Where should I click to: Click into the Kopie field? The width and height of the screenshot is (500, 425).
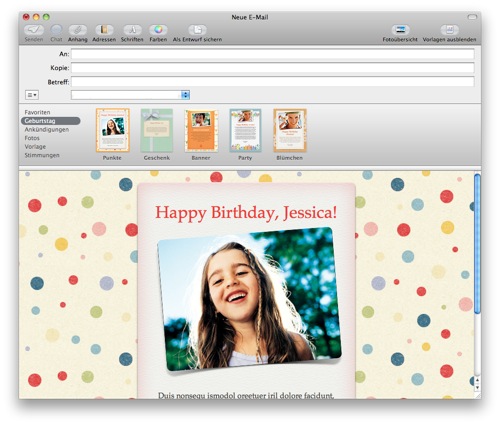pos(272,68)
